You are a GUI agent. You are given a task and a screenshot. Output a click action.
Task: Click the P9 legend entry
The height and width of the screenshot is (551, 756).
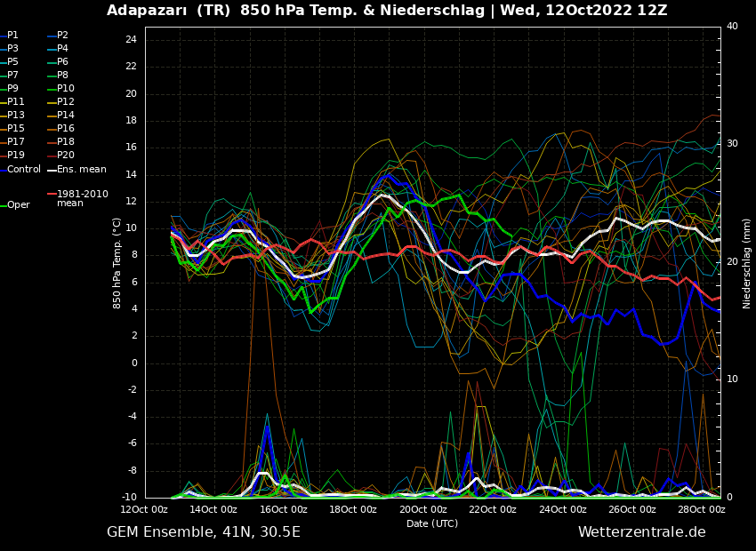(x=10, y=88)
